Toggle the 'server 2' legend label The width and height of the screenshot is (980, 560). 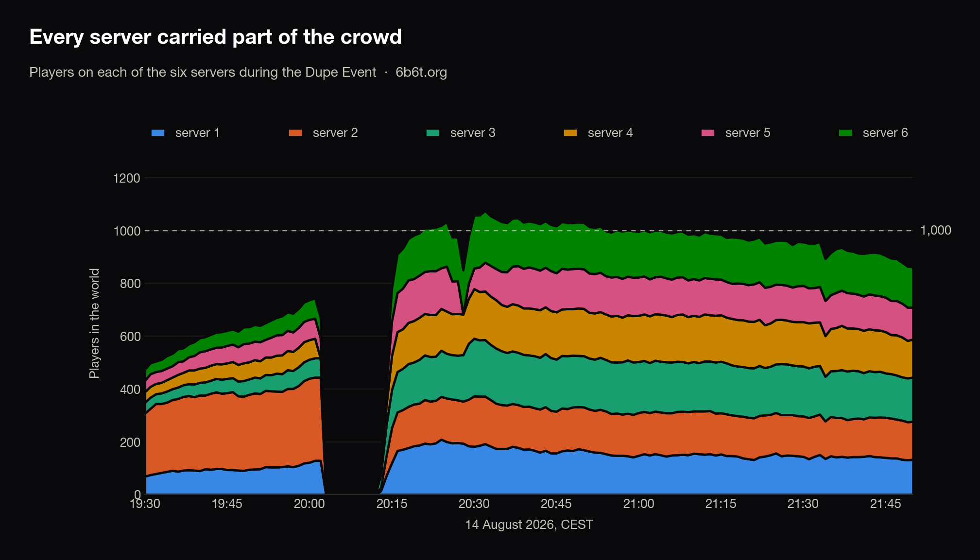tap(335, 133)
